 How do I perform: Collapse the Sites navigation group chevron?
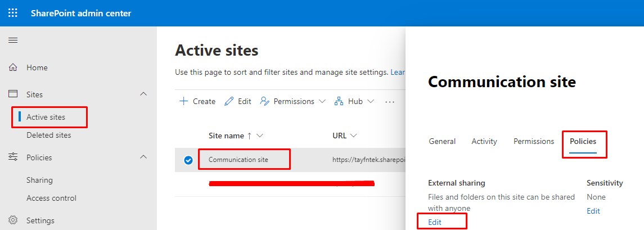143,94
